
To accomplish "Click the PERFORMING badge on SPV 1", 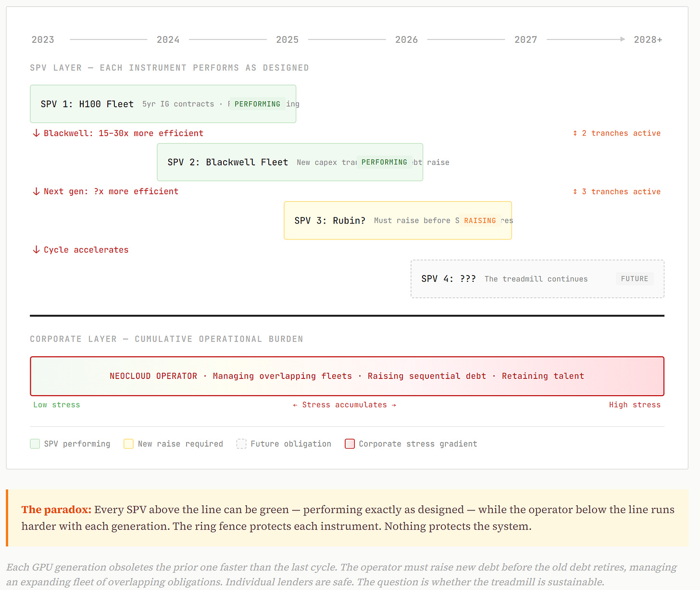I will tap(257, 104).
